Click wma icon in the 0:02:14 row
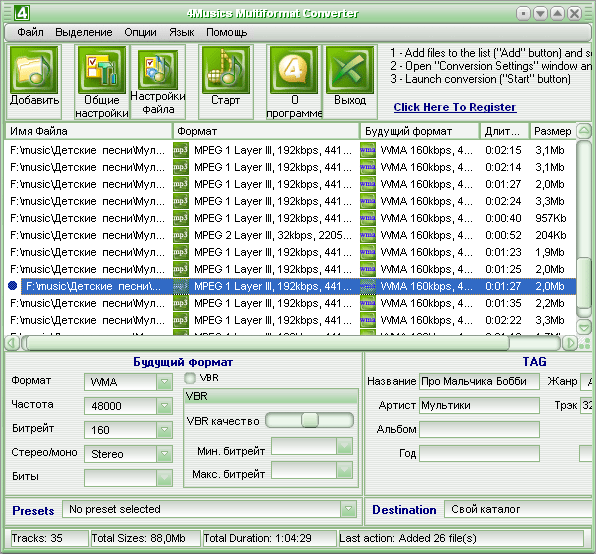 point(368,167)
